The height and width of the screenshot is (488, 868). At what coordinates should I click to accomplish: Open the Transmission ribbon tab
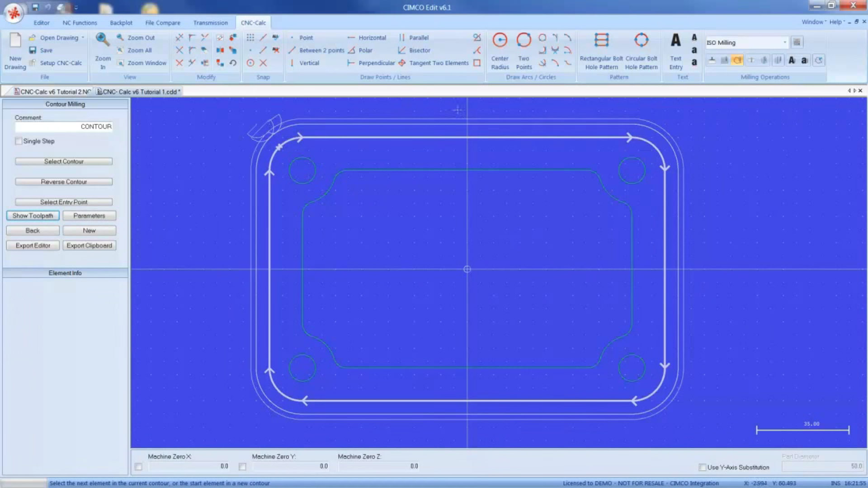pyautogui.click(x=210, y=23)
